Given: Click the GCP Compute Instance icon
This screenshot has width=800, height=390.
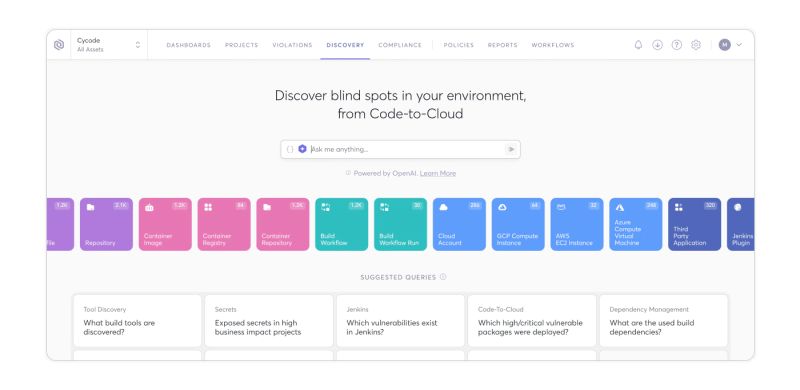Looking at the screenshot, I should (x=502, y=207).
